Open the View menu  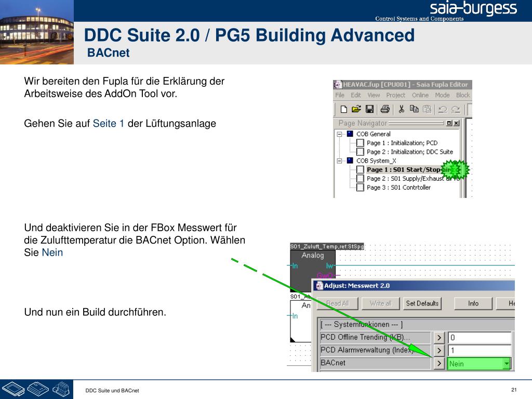(374, 95)
